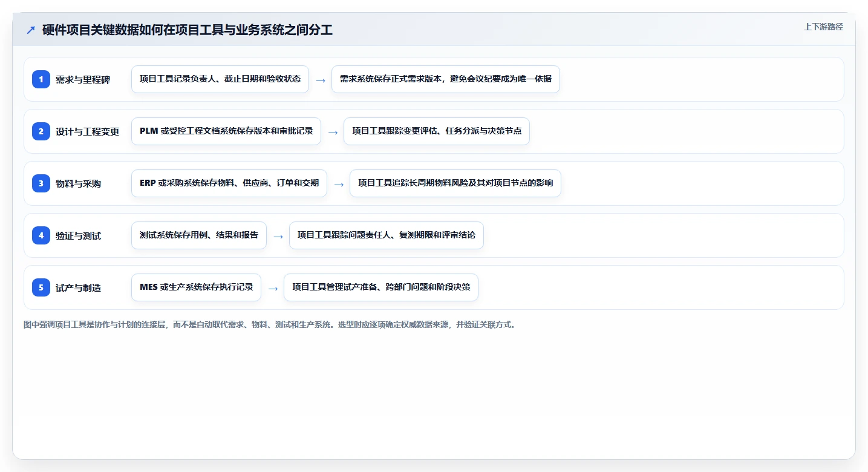This screenshot has width=868, height=472.
Task: Click the box MES 或生产系统保存执行记录
Action: (196, 287)
